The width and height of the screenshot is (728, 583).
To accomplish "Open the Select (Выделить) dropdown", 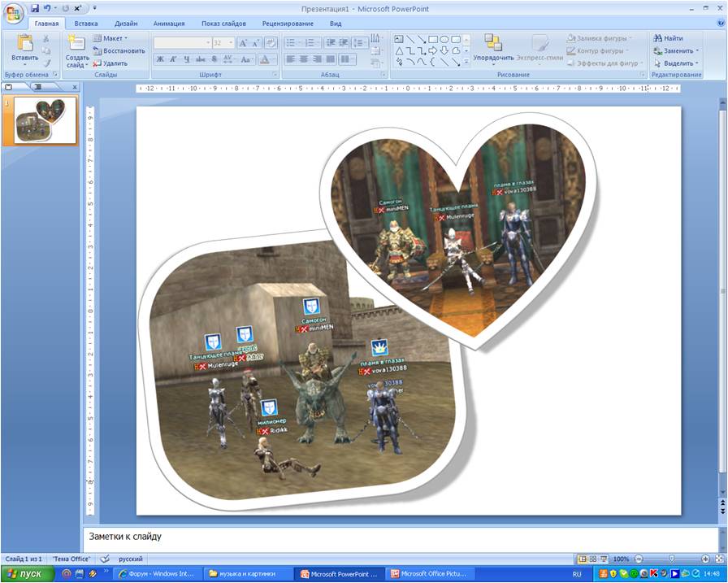I will pos(676,63).
